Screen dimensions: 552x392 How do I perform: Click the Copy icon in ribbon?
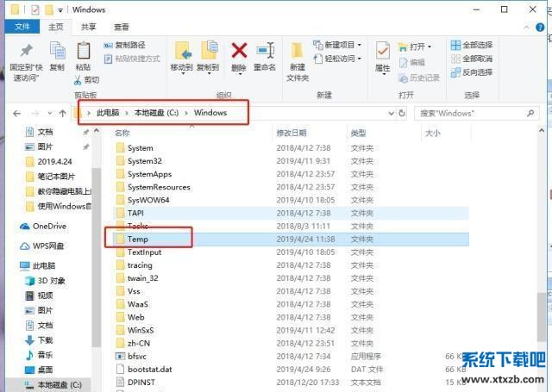click(57, 51)
